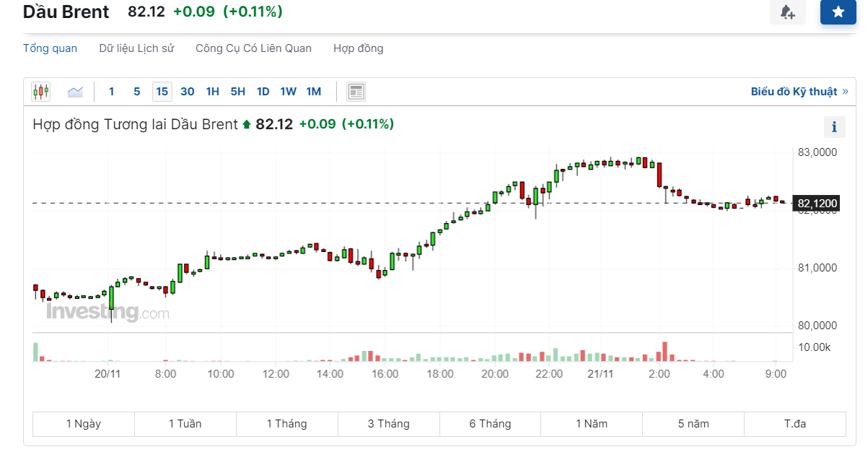This screenshot has width=868, height=452.
Task: Click the 22:00 time axis label
Action: click(550, 374)
